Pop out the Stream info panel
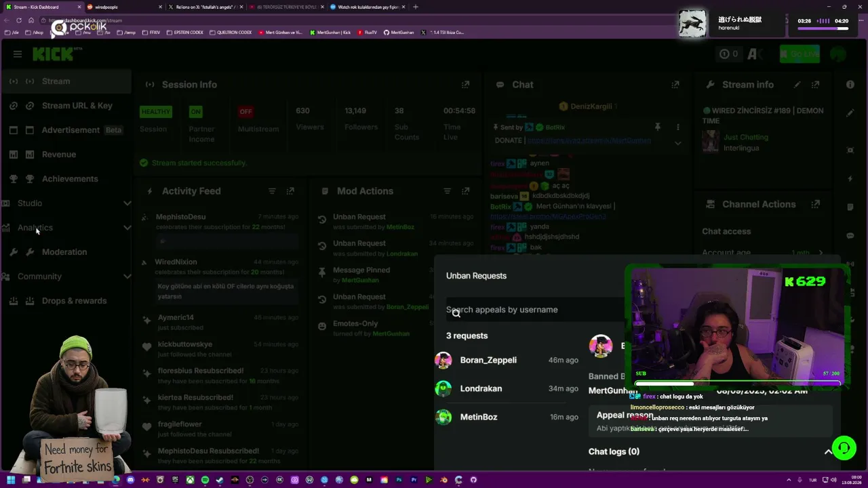 pyautogui.click(x=816, y=85)
